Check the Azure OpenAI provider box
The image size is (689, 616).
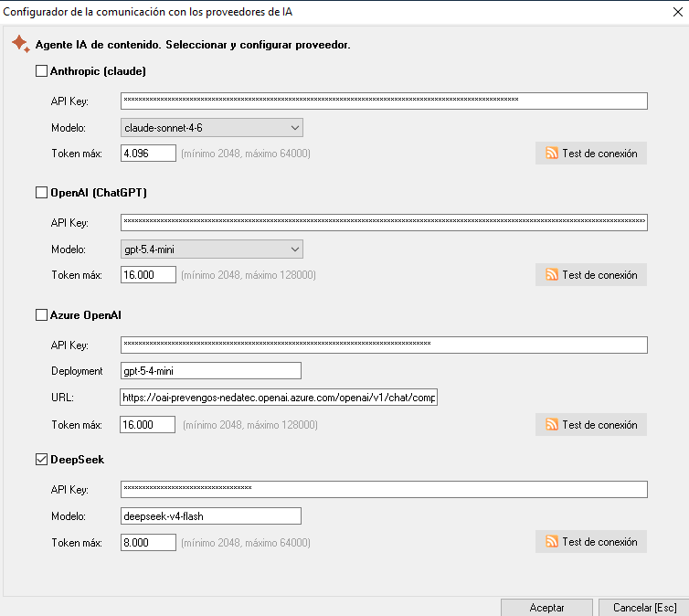41,315
